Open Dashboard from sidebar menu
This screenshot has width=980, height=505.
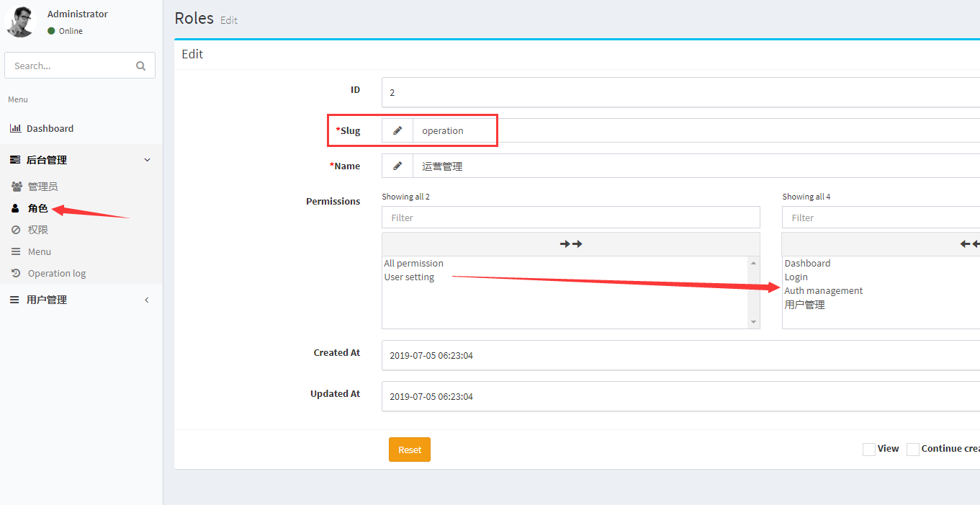tap(50, 128)
